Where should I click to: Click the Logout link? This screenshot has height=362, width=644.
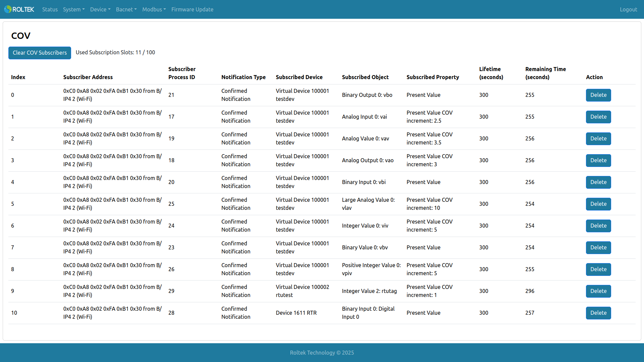(x=628, y=9)
